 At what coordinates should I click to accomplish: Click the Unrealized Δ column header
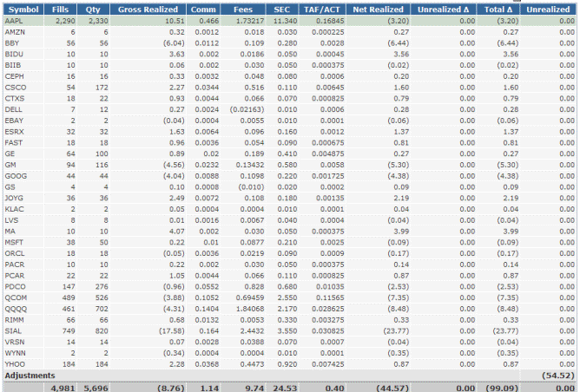click(443, 10)
